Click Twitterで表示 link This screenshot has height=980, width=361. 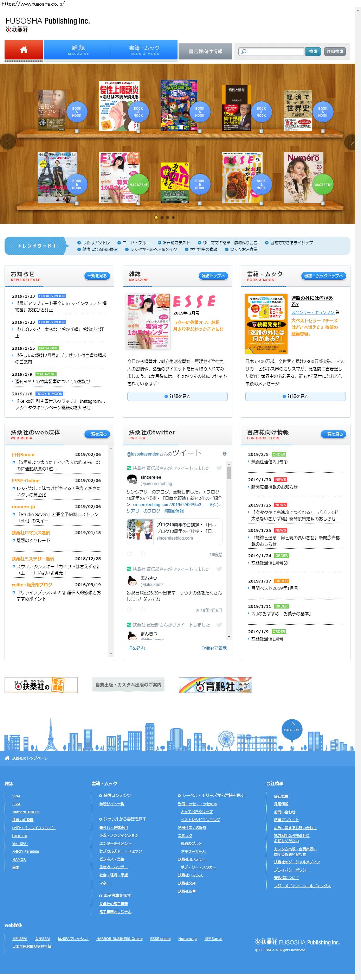[x=214, y=648]
